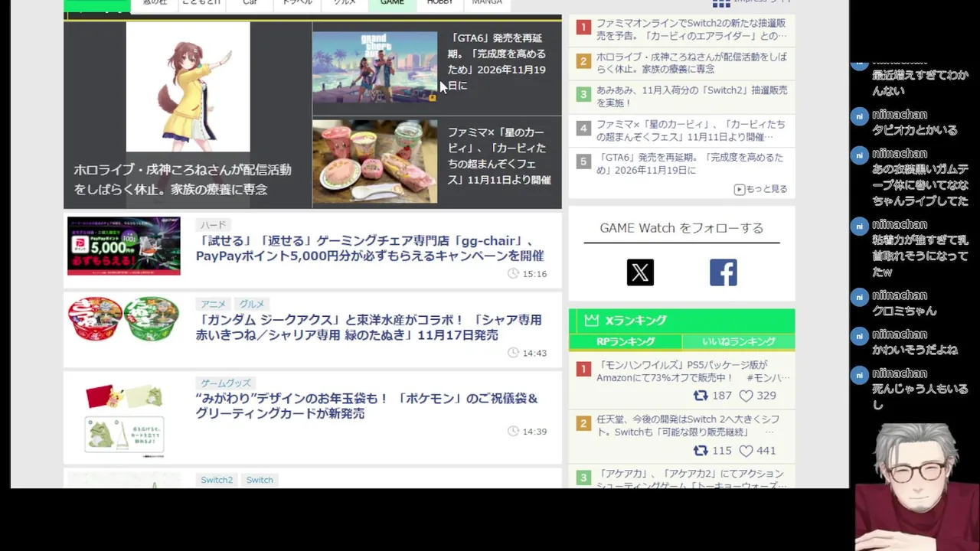Click the clock icon beside 14:39
This screenshot has width=980, height=551.
click(x=513, y=431)
